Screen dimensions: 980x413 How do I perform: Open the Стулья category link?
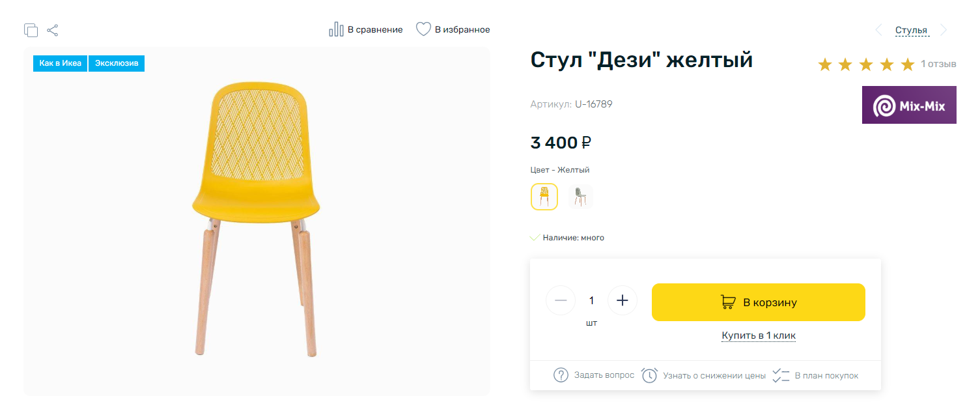(x=911, y=30)
